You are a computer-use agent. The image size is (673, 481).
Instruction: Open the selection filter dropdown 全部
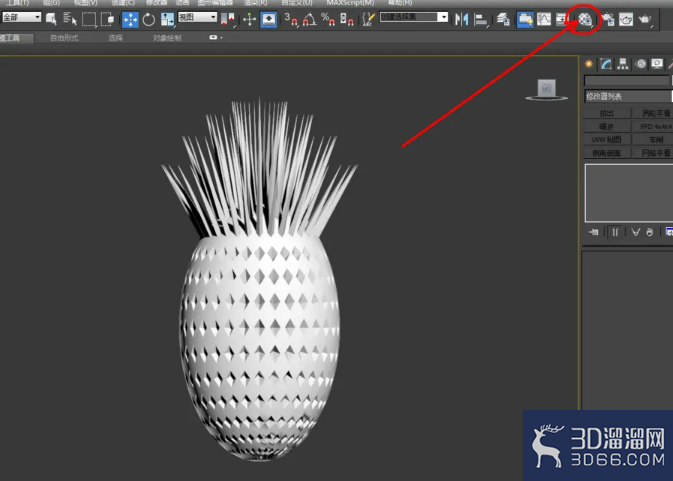(21, 17)
